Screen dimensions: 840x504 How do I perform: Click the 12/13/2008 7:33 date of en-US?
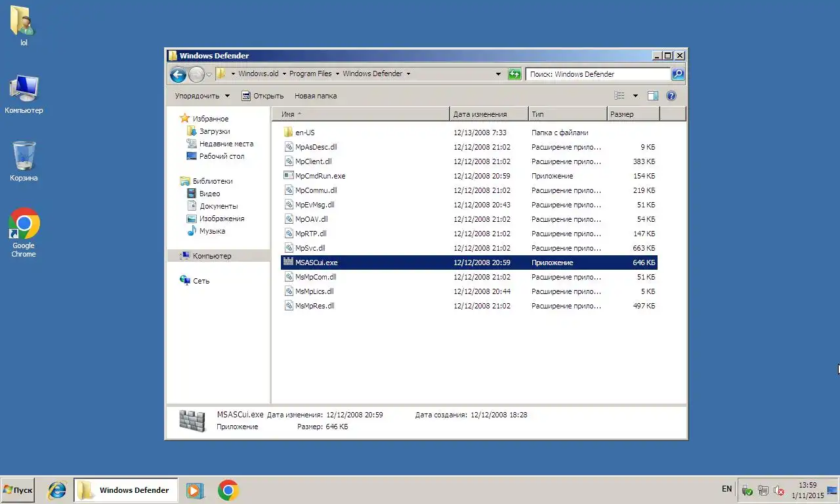pos(480,133)
